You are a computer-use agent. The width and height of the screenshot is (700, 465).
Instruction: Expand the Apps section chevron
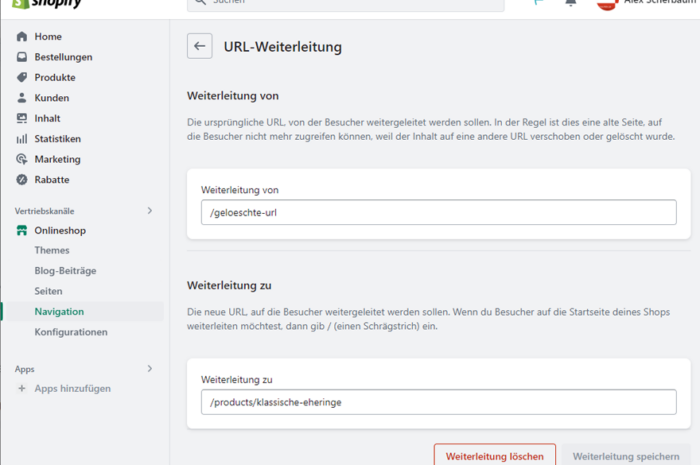click(x=150, y=369)
